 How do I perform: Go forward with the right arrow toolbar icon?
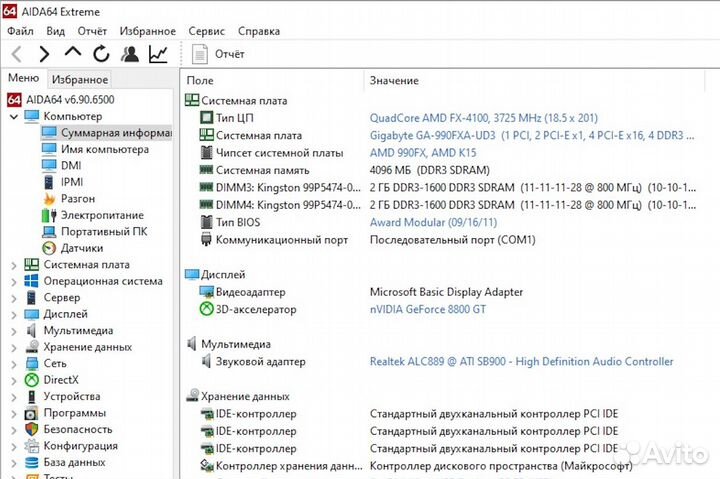click(44, 54)
